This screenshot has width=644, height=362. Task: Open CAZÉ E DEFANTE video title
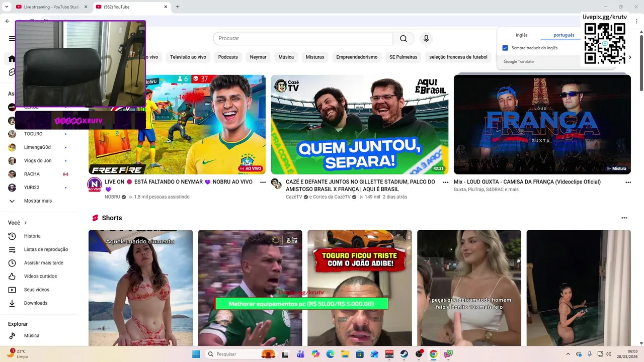360,186
